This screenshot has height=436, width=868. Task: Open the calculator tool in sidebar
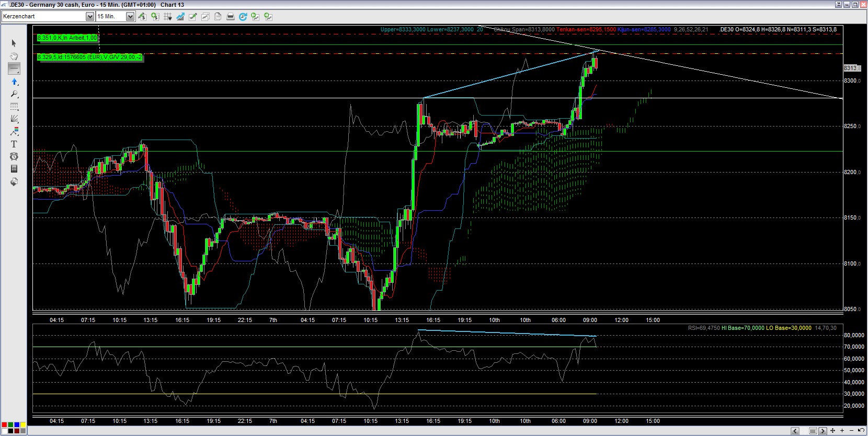coord(14,169)
